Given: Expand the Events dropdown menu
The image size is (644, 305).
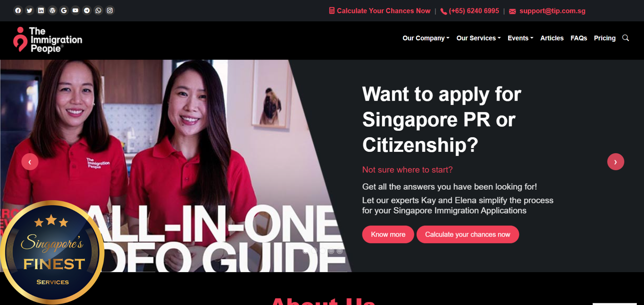Looking at the screenshot, I should (x=521, y=38).
